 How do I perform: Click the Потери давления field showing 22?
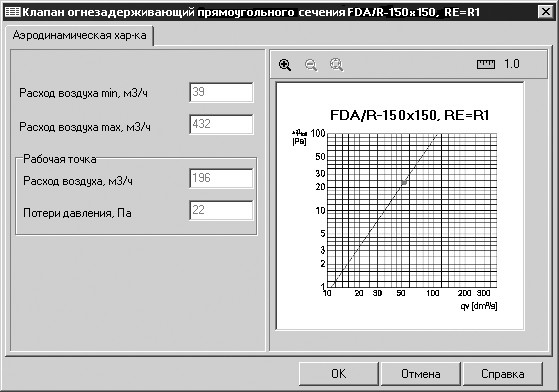pyautogui.click(x=221, y=210)
